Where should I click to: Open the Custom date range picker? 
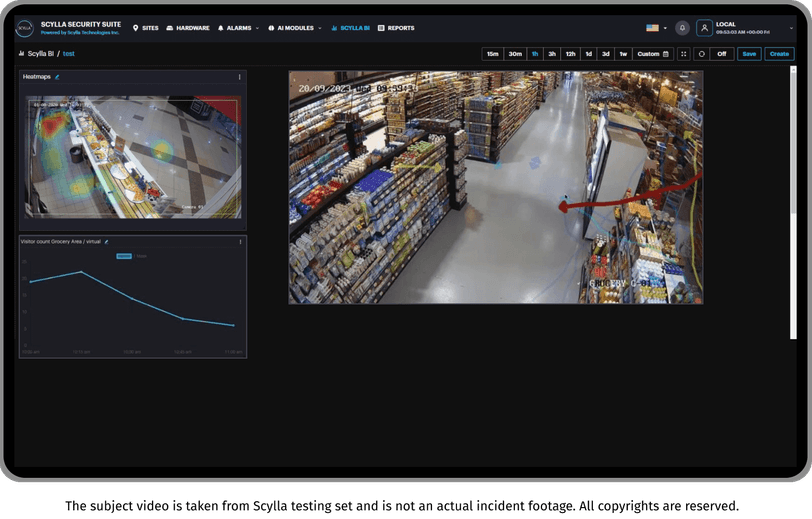coord(652,54)
